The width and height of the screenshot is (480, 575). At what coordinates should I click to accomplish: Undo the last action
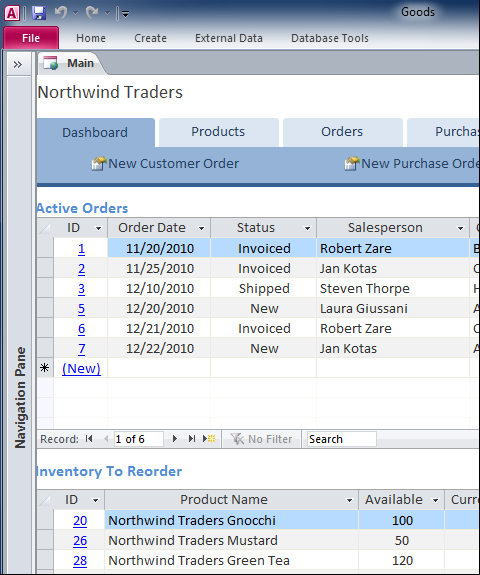(x=61, y=13)
